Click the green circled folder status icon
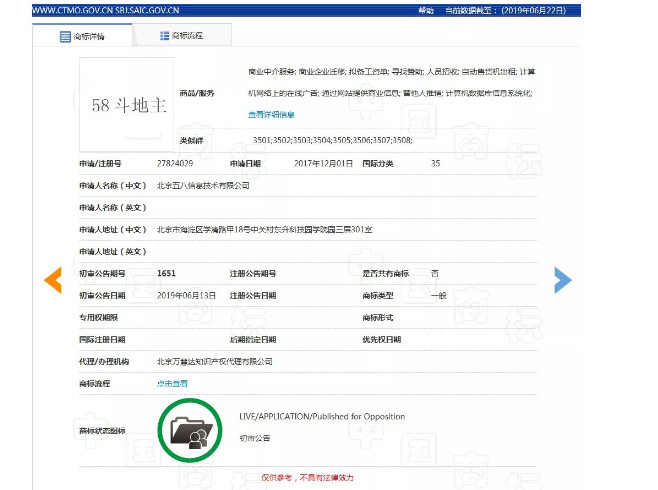658x490 pixels. (188, 429)
